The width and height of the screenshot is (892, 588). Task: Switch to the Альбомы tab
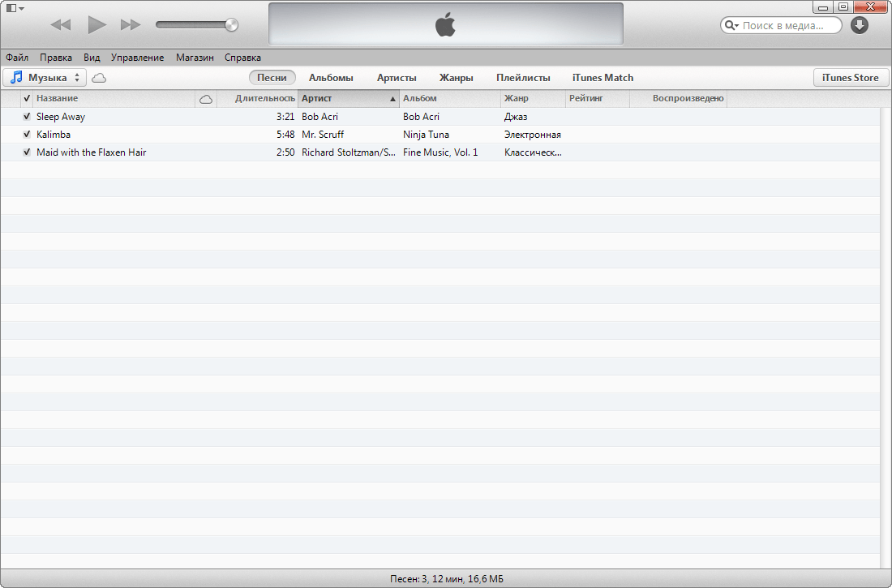coord(331,78)
